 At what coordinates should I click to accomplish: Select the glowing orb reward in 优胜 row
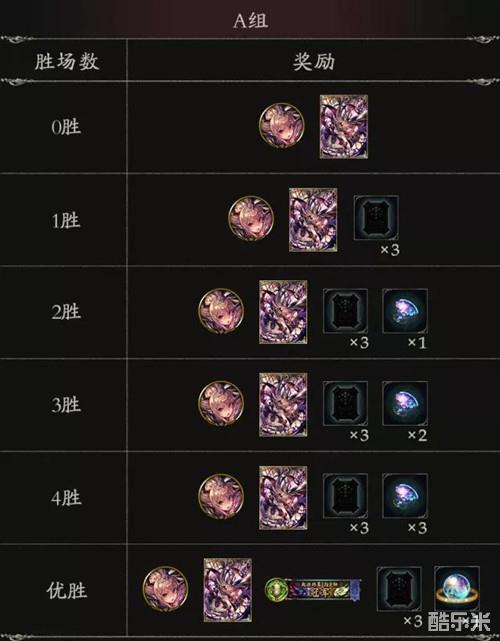(457, 589)
